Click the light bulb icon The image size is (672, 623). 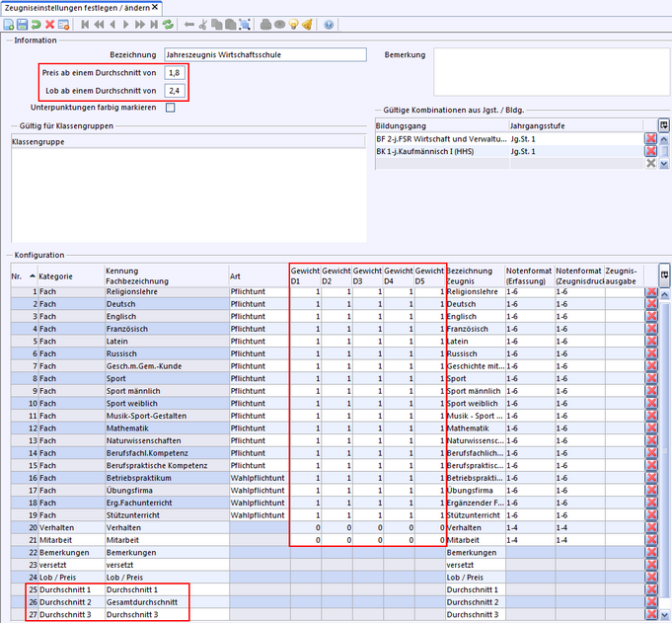click(293, 24)
